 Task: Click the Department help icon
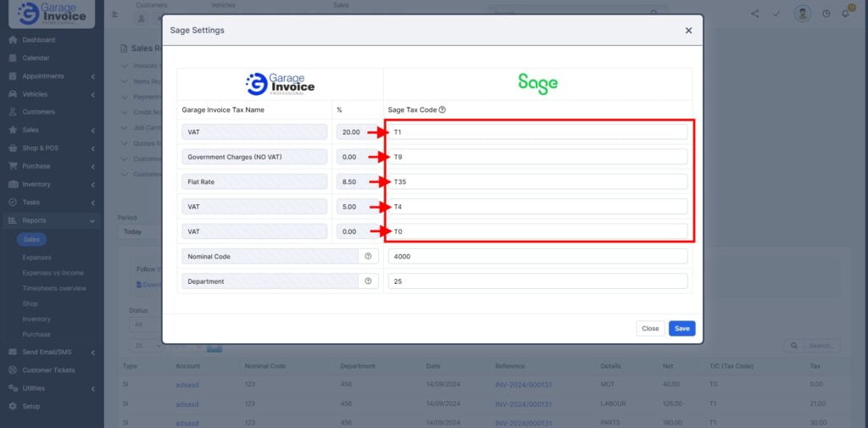coord(368,281)
